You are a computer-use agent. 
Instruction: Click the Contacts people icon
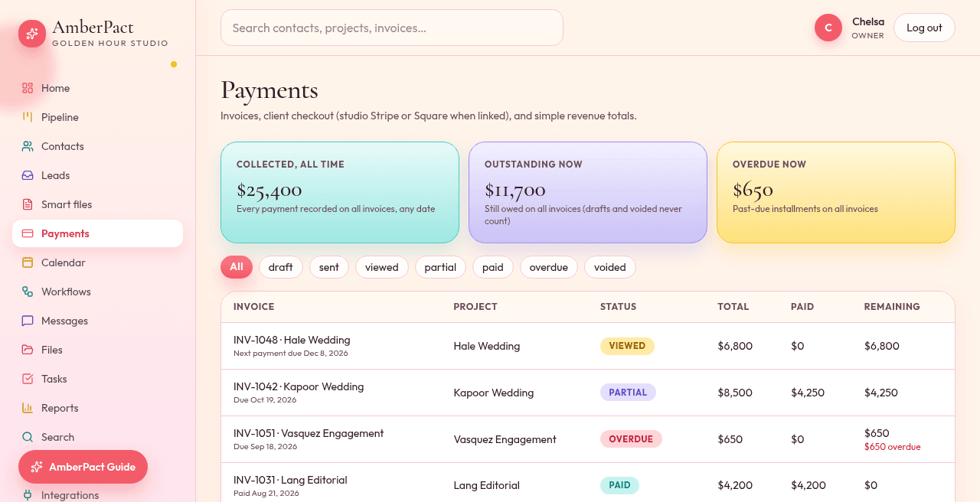tap(28, 146)
